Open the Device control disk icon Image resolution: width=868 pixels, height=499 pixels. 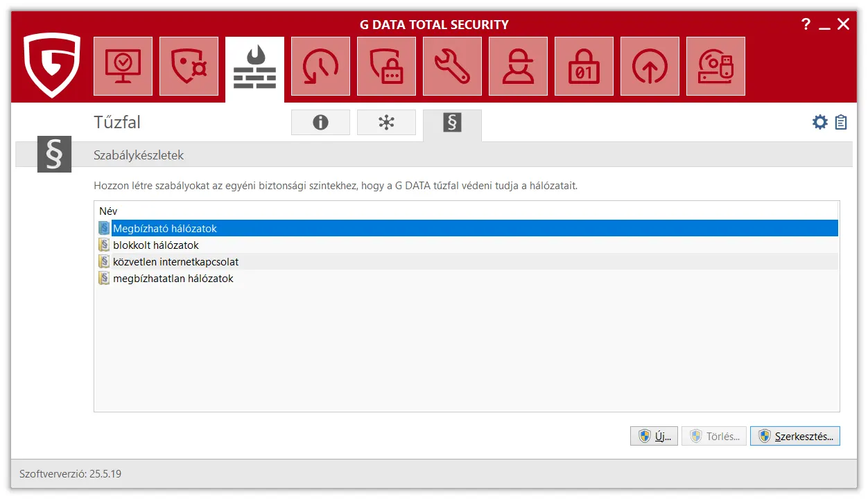point(715,67)
